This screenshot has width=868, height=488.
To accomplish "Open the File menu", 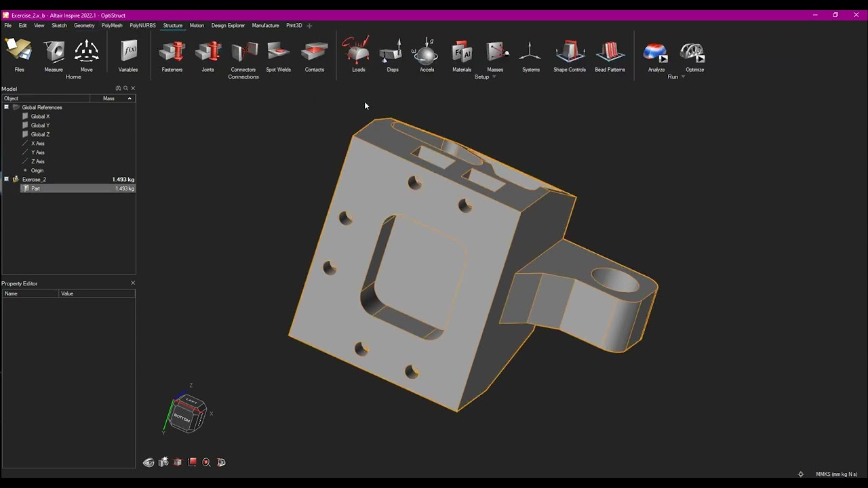I will tap(8, 25).
